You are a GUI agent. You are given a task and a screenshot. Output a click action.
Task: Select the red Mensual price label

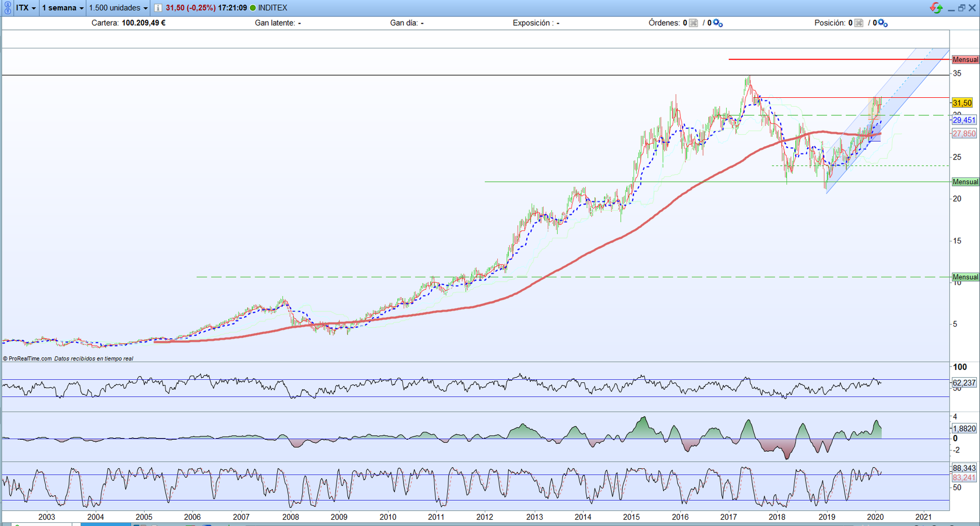(965, 60)
